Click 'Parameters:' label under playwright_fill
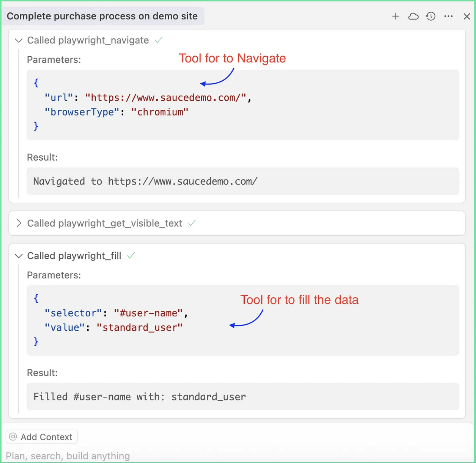Screen dimensions: 476x463 [x=54, y=275]
